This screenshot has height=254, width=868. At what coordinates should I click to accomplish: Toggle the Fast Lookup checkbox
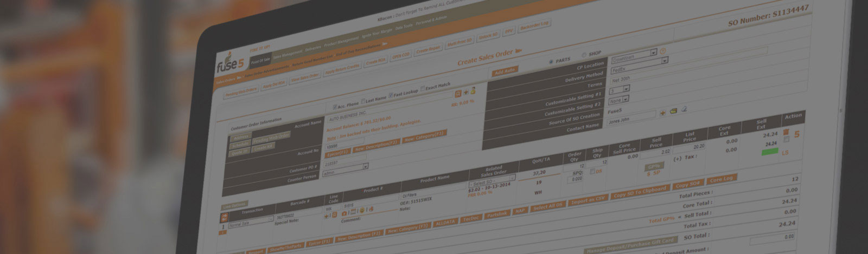(x=391, y=95)
